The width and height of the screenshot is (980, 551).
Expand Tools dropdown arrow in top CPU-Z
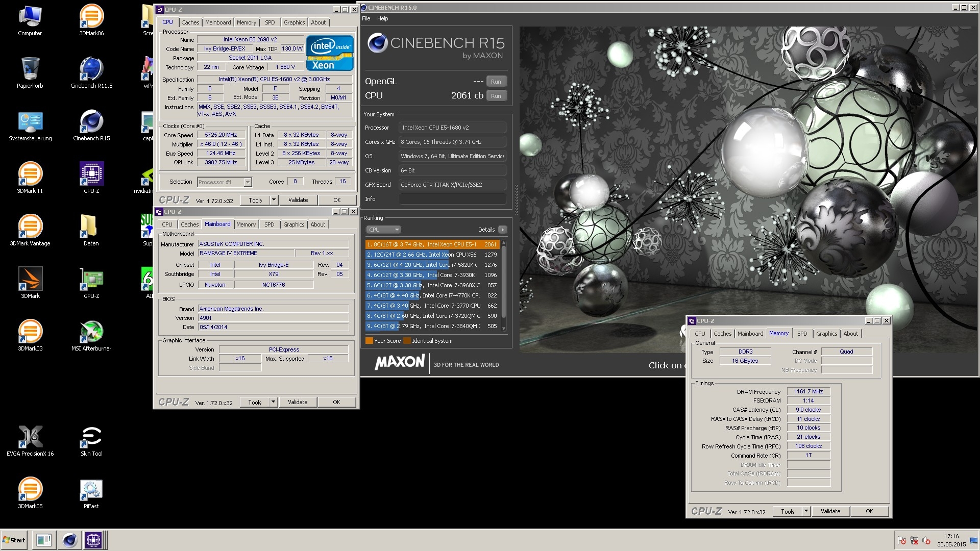[x=274, y=200]
